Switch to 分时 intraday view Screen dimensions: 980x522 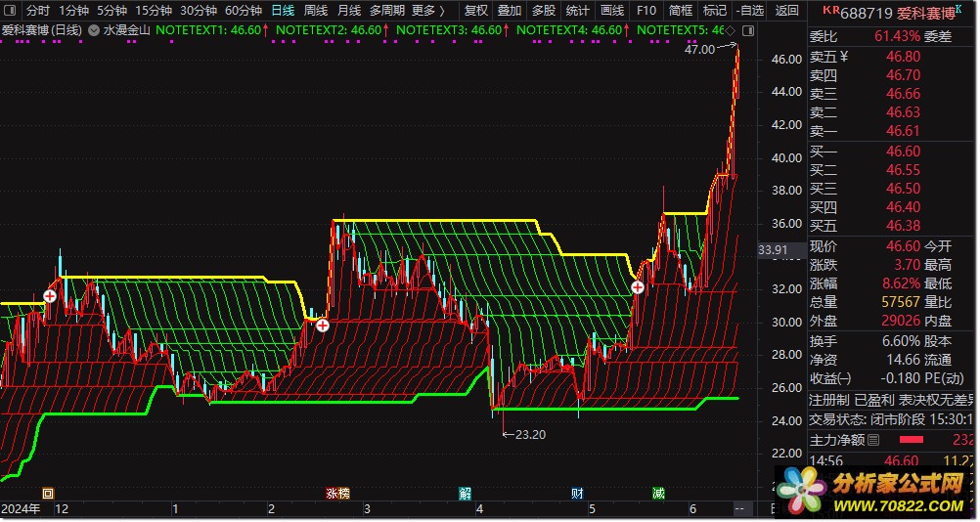pyautogui.click(x=37, y=11)
